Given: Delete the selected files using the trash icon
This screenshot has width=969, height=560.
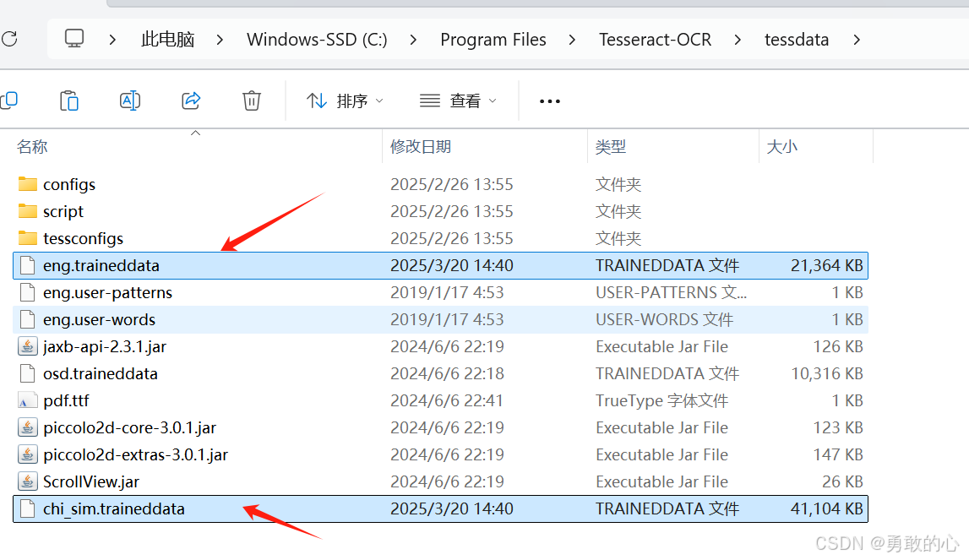Looking at the screenshot, I should 251,101.
